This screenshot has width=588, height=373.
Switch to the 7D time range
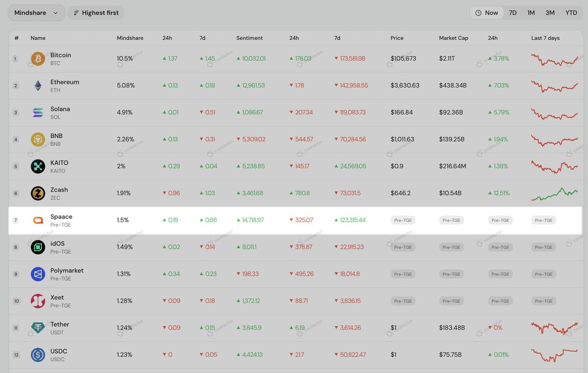tap(513, 13)
